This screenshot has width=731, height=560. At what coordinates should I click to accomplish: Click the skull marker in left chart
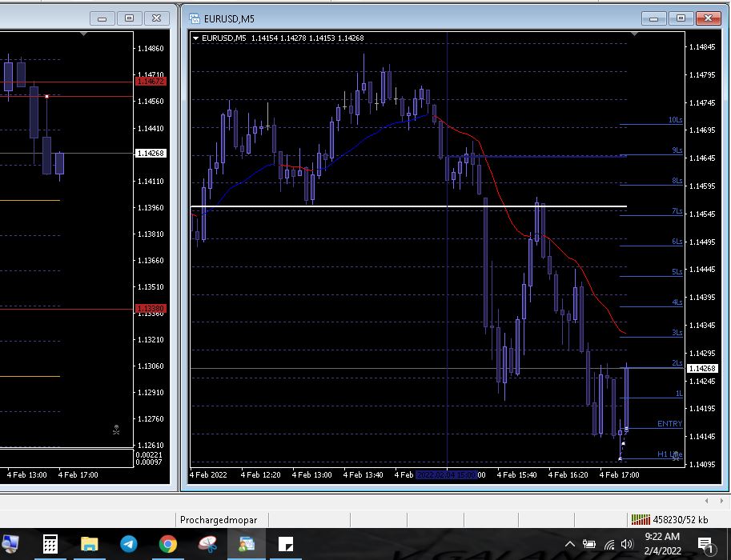pyautogui.click(x=116, y=430)
